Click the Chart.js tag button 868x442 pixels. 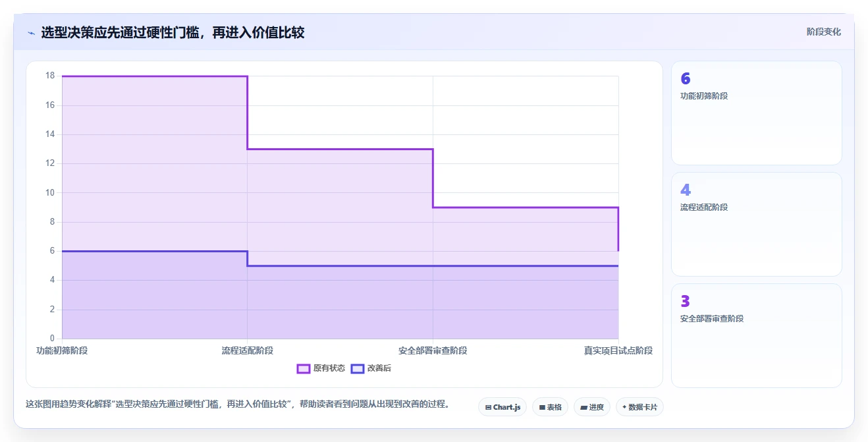click(502, 407)
